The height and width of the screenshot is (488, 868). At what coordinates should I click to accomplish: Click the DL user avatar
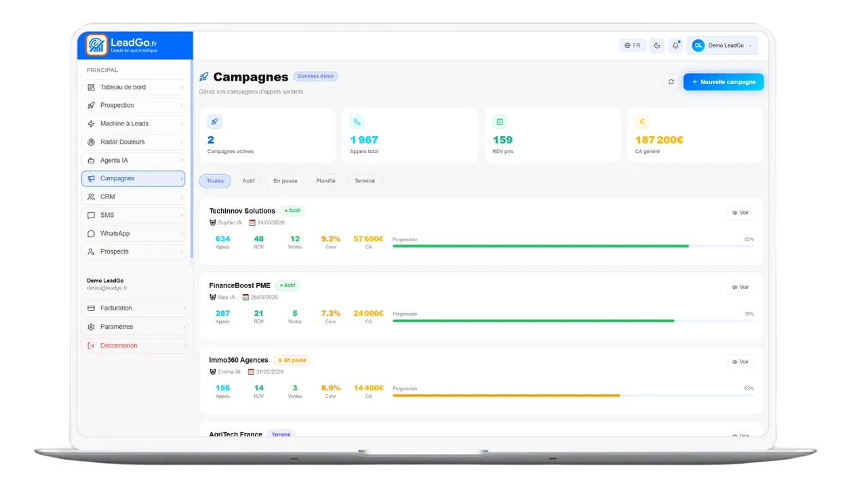coord(698,45)
